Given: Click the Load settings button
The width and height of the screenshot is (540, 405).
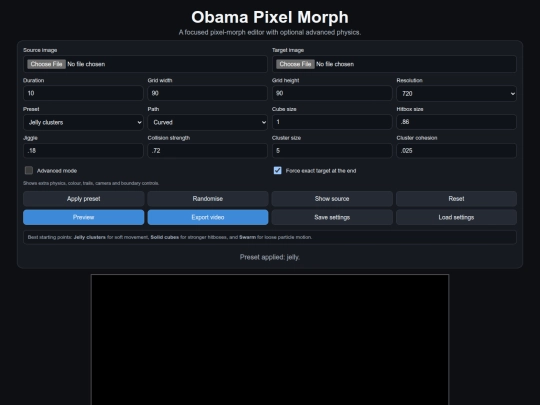Looking at the screenshot, I should [456, 217].
